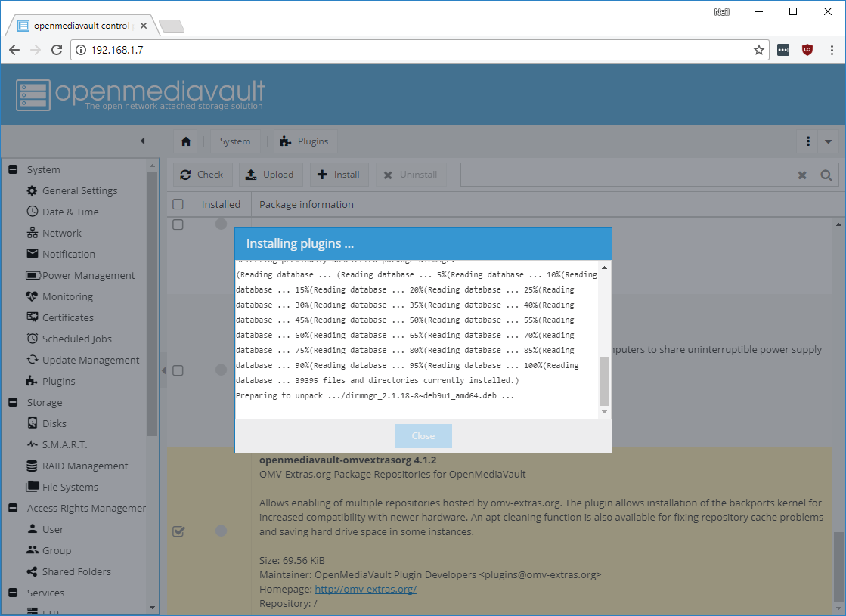Select the Group icon in sidebar
The width and height of the screenshot is (846, 616).
(32, 549)
